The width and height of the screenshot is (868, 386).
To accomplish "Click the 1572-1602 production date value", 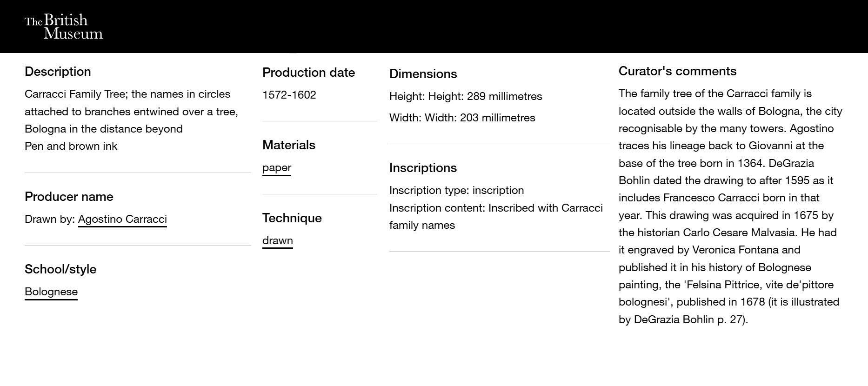I will [x=289, y=95].
